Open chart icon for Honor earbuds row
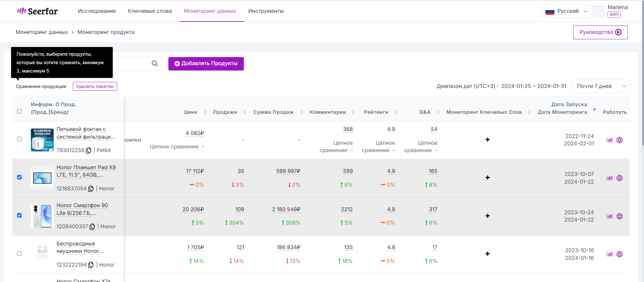644x282 pixels. 610,254
